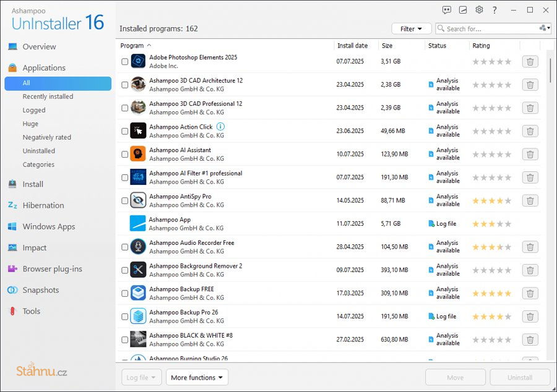Screen dimensions: 557x392
Task: Check the Ashampoo Backup Pro 26 checkbox
Action: pos(124,317)
